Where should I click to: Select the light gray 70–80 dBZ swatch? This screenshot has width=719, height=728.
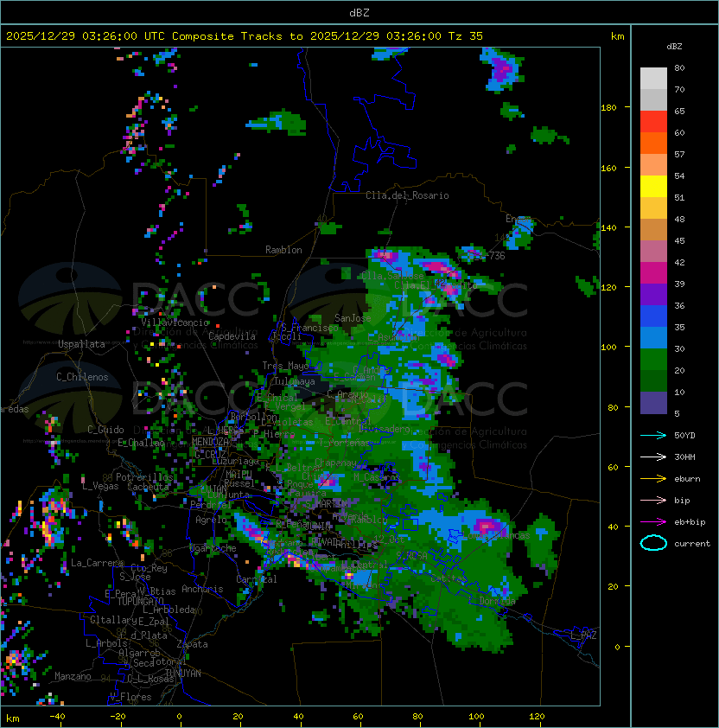point(653,79)
